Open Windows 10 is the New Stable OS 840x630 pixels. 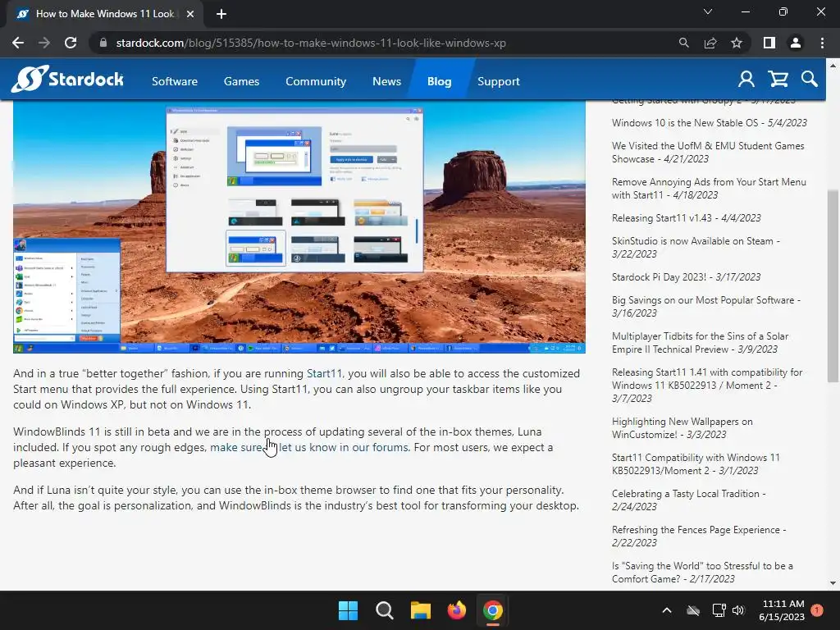[710, 123]
